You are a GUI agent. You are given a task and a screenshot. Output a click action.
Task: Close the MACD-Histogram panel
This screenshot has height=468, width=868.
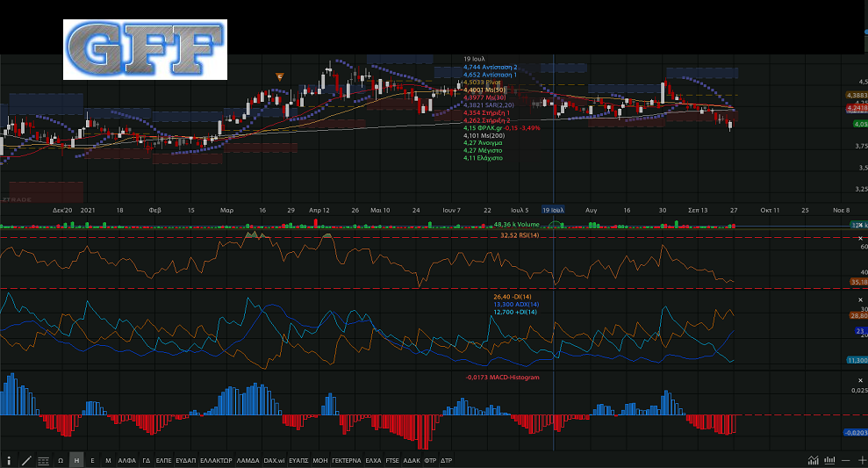click(x=860, y=380)
